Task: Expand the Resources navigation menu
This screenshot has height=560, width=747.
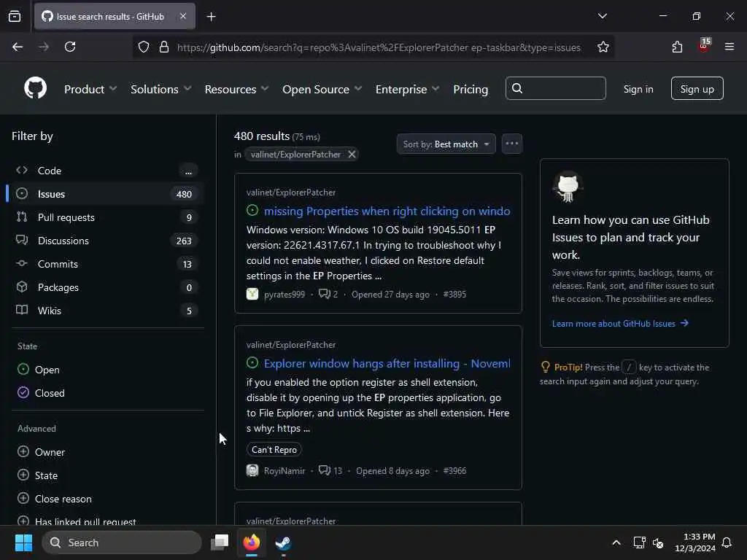Action: (237, 89)
